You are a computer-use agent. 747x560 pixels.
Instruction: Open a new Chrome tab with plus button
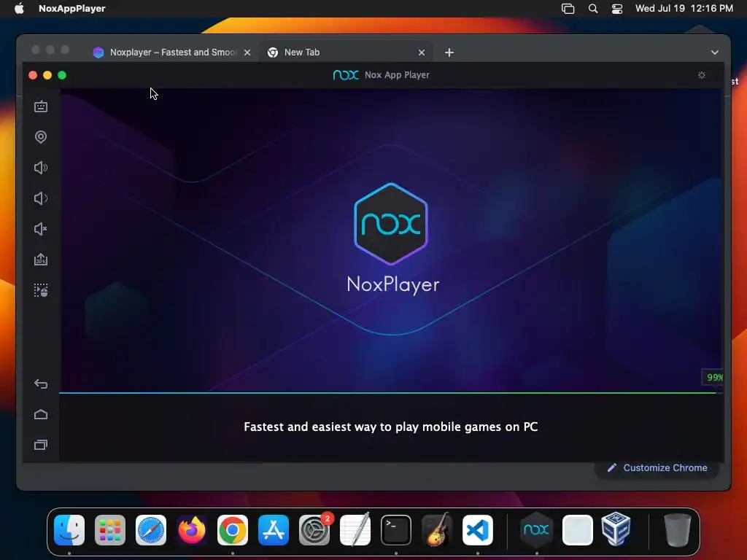point(449,52)
